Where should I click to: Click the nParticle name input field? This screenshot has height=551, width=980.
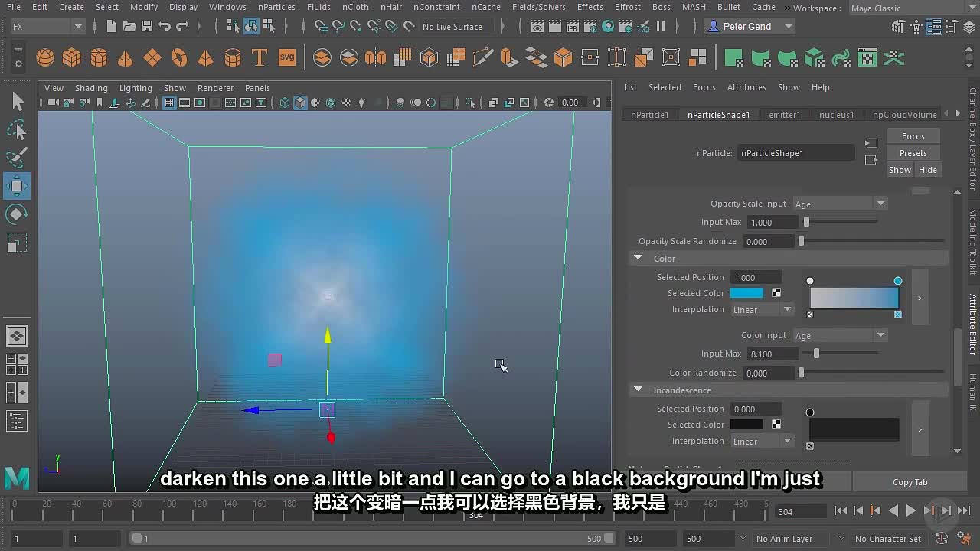795,153
